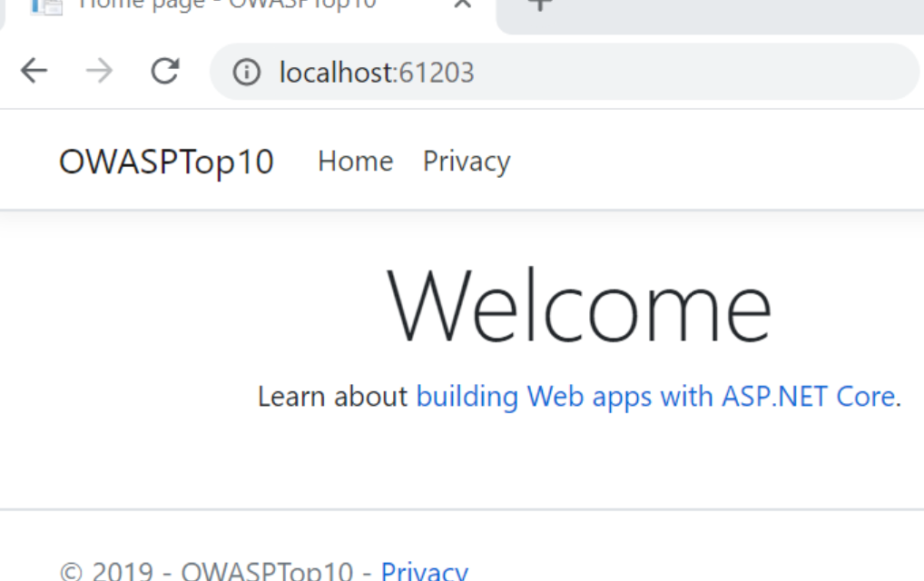Follow the building Web apps with ASP.NET Core link
Screen dimensions: 924x581
pyautogui.click(x=655, y=397)
